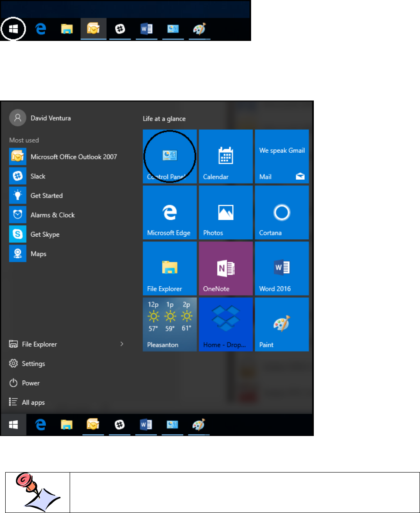Image resolution: width=420 pixels, height=513 pixels.
Task: Click the David Ventura user account
Action: coord(40,118)
